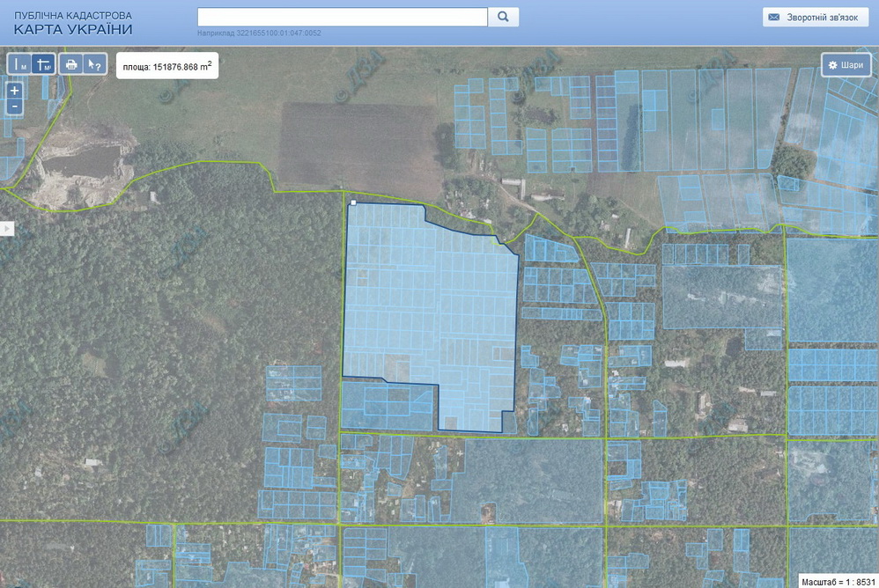879x588 pixels.
Task: Open the Шари layers panel
Action: point(846,65)
